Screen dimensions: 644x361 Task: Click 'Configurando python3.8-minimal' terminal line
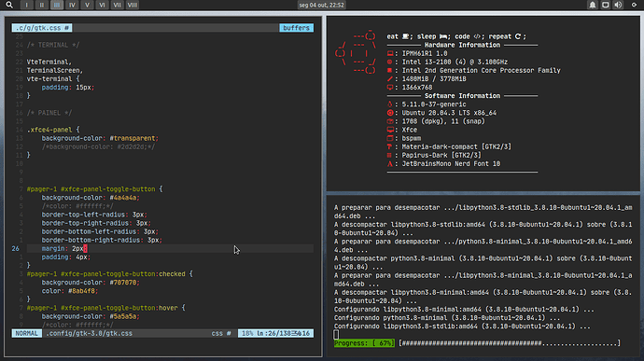[447, 318]
